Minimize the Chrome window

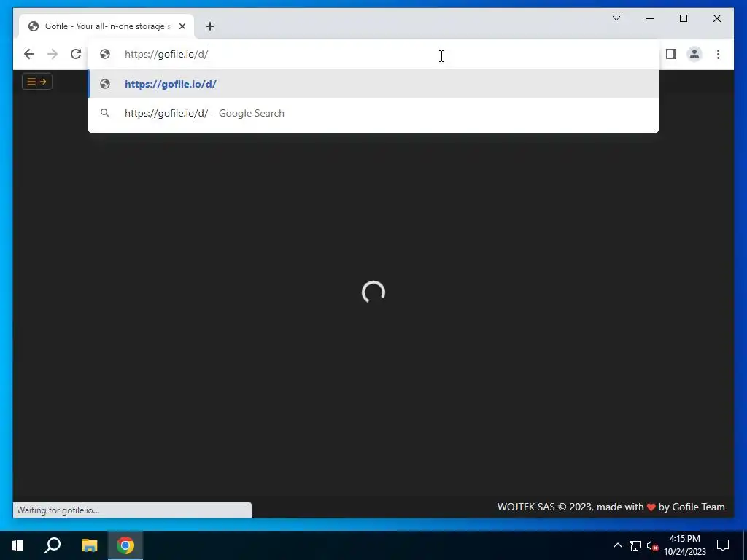pyautogui.click(x=650, y=18)
